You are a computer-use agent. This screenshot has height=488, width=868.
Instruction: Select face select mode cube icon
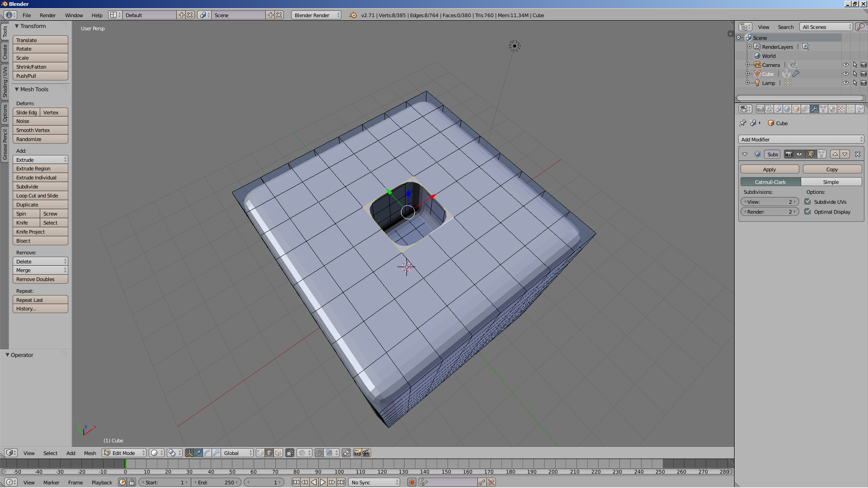coord(278,453)
